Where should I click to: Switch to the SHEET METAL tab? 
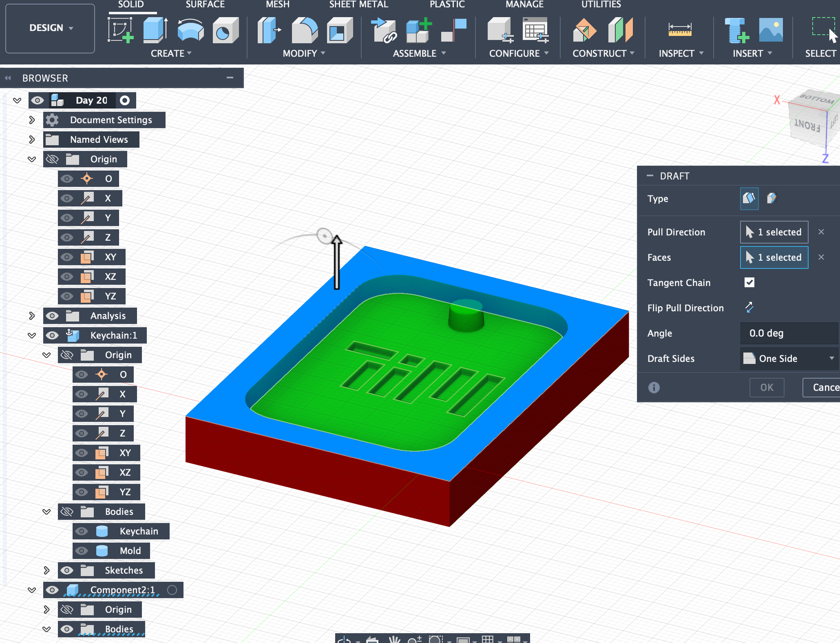(358, 4)
